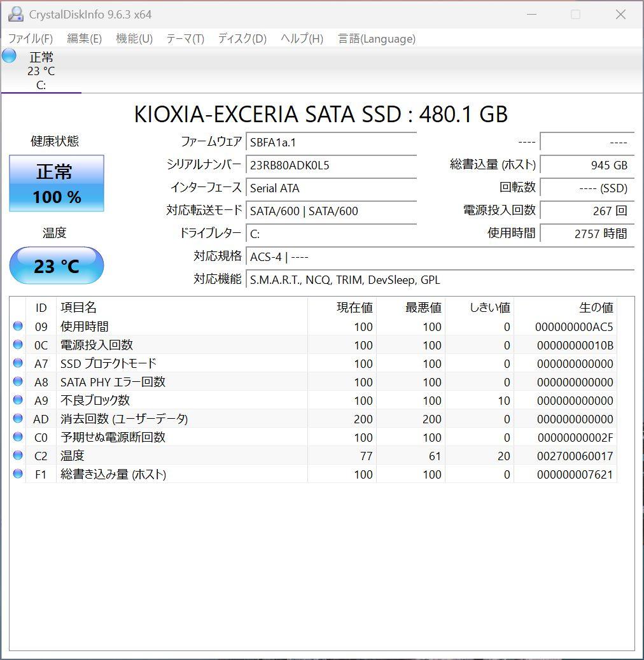Image resolution: width=644 pixels, height=660 pixels.
Task: Click the blue dot for 予期せぬ電源断回数
Action: point(18,437)
